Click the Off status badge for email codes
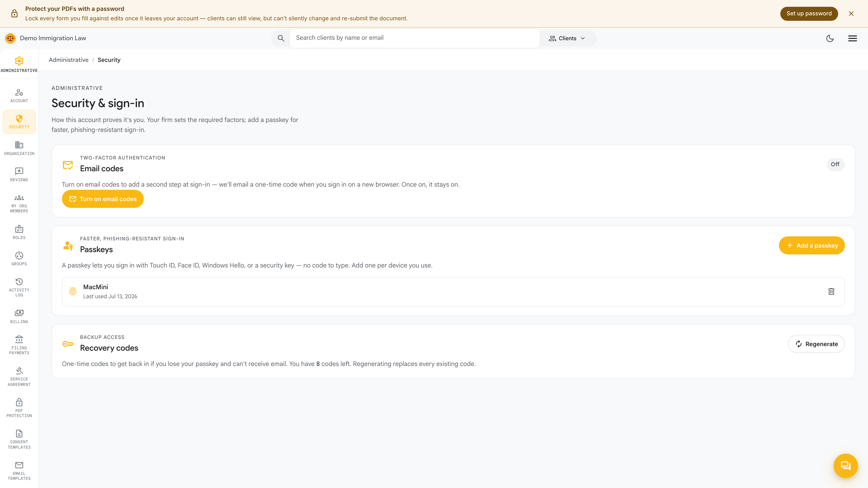The image size is (868, 488). (x=835, y=164)
